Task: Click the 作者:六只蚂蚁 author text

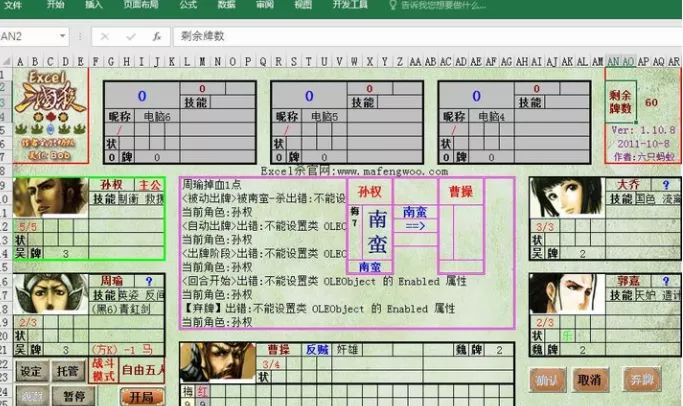Action: [646, 157]
